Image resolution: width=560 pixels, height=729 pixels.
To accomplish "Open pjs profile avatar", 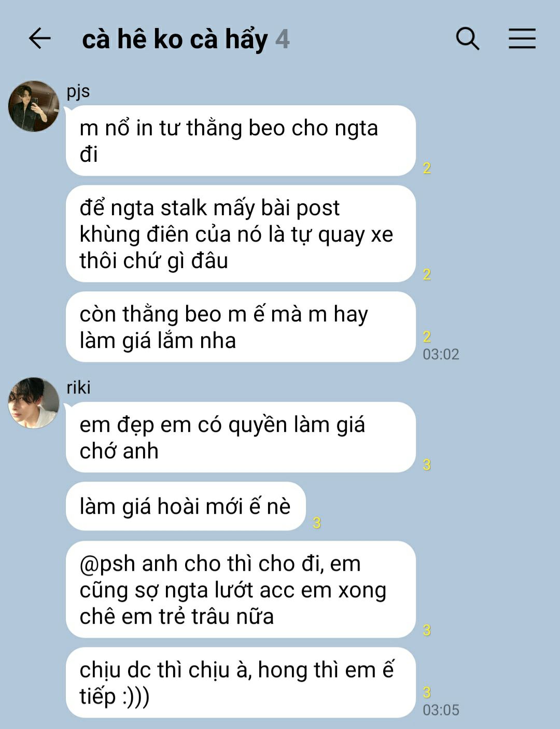I will coord(34,106).
